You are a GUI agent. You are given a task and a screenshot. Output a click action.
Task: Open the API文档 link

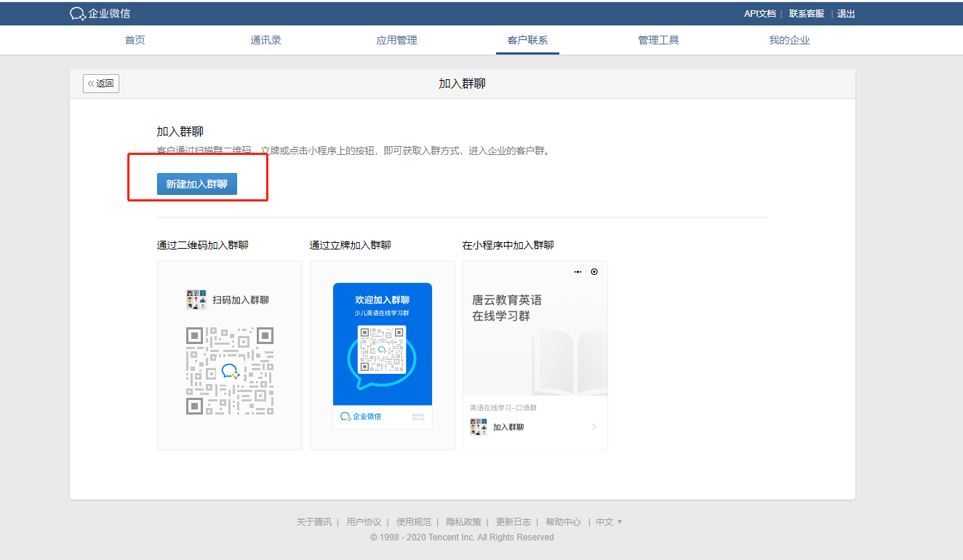pos(759,14)
